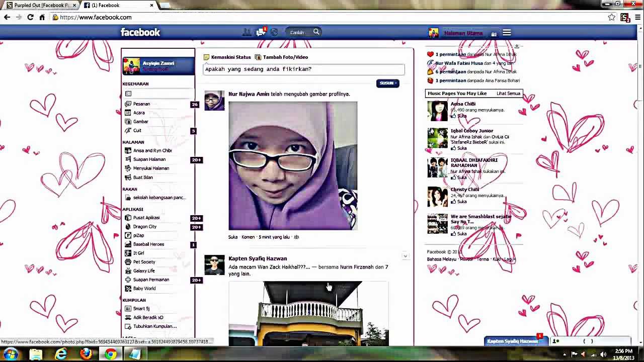Click Bahasa Melayu language link

[x=442, y=259]
